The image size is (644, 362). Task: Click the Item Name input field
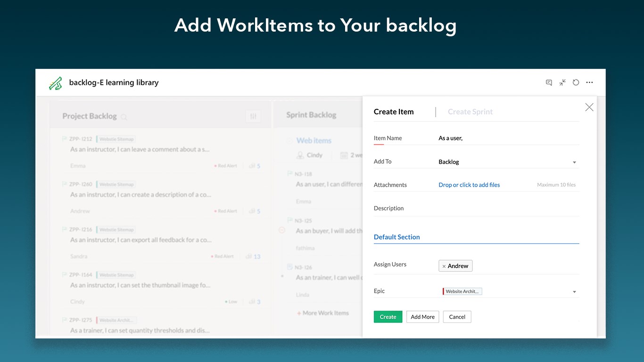508,138
